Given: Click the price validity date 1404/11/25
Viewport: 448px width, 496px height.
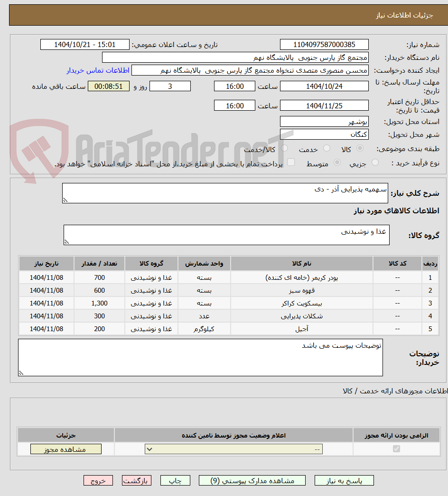Looking at the screenshot, I should [x=324, y=105].
